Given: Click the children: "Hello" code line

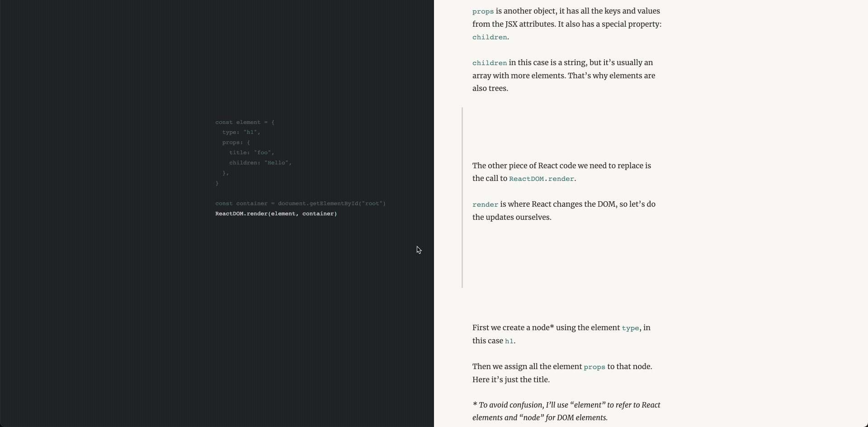Looking at the screenshot, I should pos(260,162).
